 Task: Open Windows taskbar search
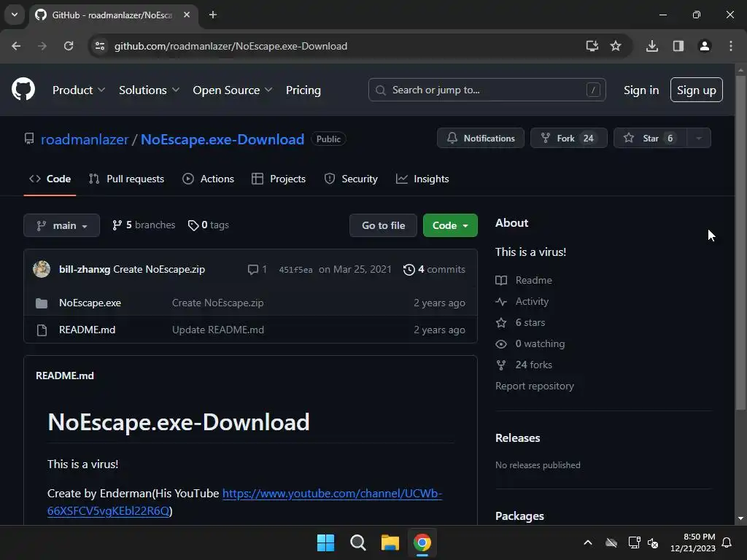pyautogui.click(x=357, y=542)
